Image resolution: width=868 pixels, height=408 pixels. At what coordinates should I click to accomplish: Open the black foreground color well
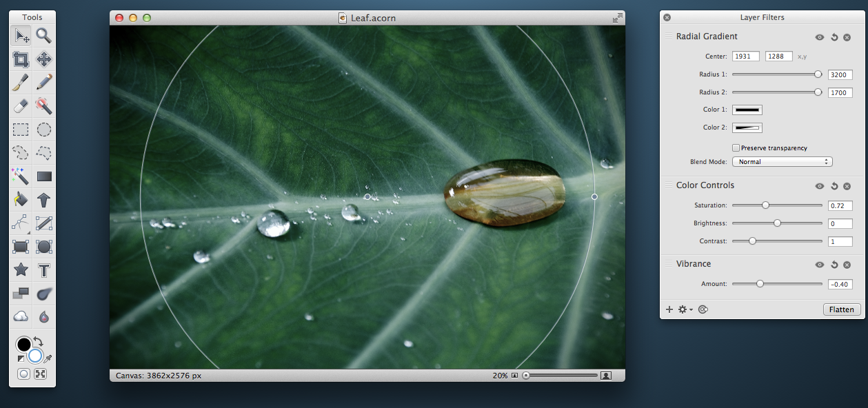click(24, 345)
